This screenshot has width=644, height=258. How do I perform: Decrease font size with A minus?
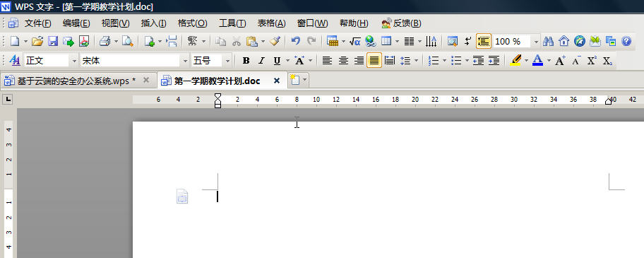pyautogui.click(x=576, y=61)
